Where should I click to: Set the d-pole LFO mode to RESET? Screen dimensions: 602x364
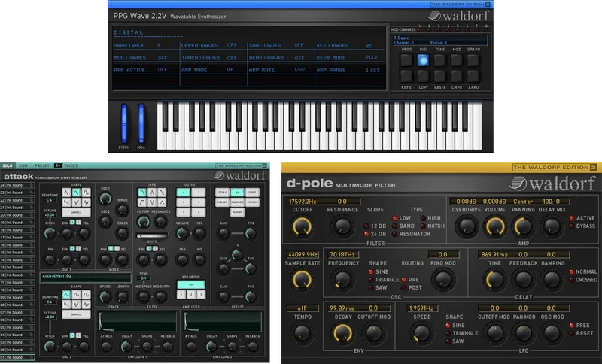click(x=572, y=334)
